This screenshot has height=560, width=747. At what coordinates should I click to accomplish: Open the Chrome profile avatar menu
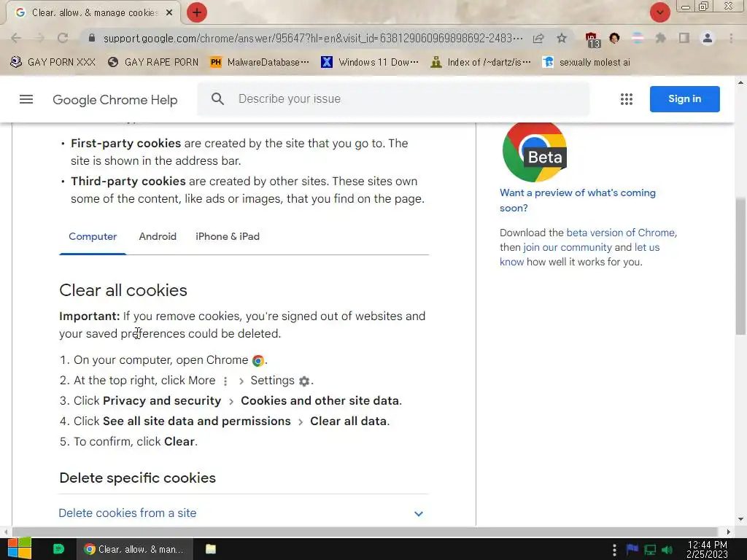pyautogui.click(x=708, y=38)
